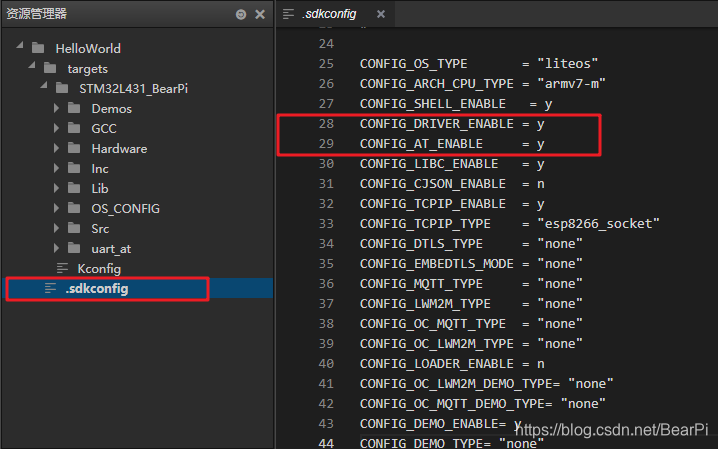
Task: Expand the Demos folder
Action: coord(56,108)
